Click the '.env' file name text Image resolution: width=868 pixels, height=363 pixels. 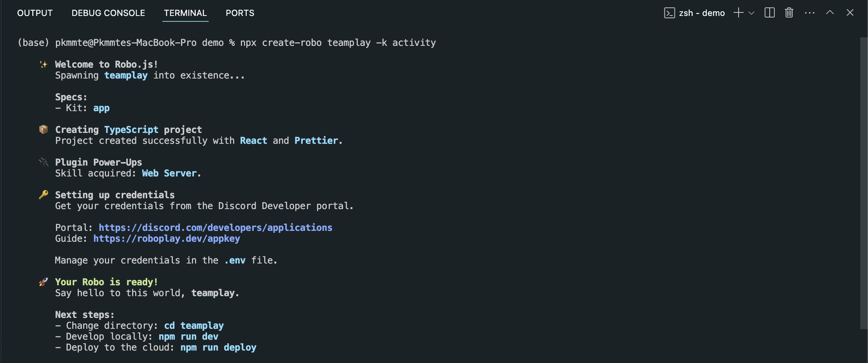(x=235, y=260)
